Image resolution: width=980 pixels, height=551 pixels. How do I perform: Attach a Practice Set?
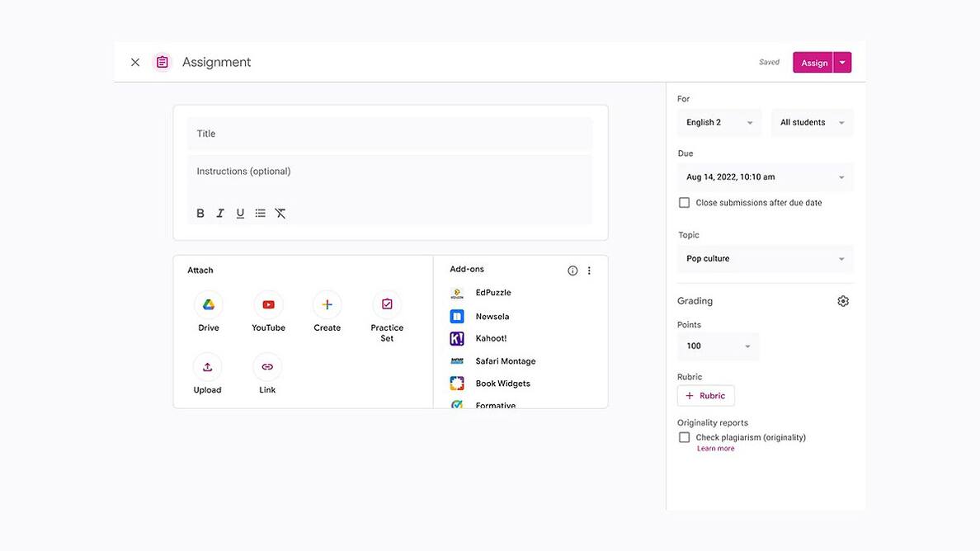(387, 305)
